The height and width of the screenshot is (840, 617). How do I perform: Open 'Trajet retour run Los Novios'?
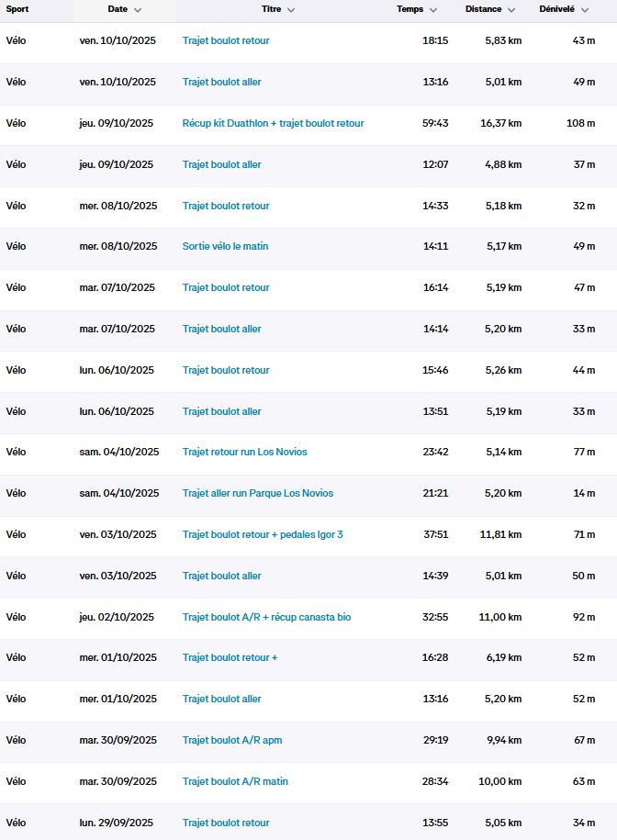244,452
